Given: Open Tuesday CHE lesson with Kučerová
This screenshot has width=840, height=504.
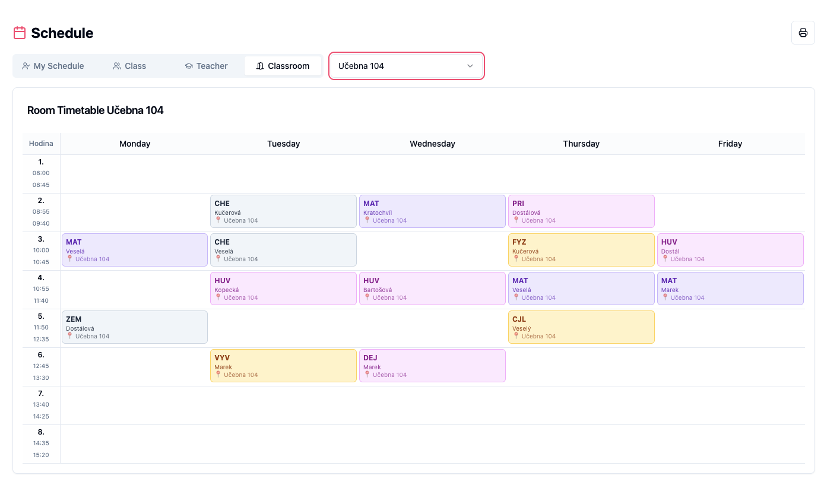Looking at the screenshot, I should pyautogui.click(x=284, y=211).
